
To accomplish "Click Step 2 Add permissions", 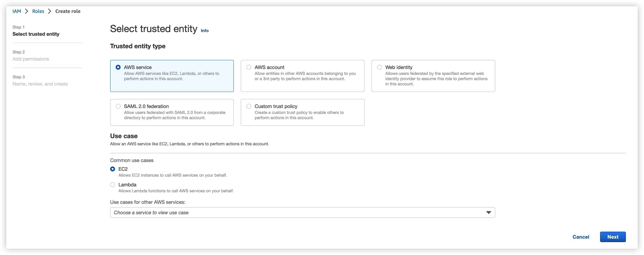I will [31, 59].
